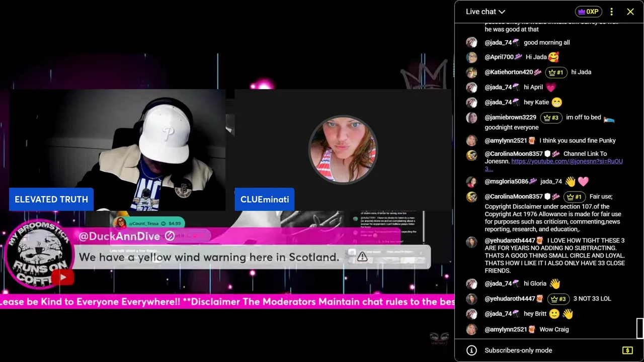Click @April700's avatar
Image resolution: width=644 pixels, height=362 pixels.
coord(471,57)
